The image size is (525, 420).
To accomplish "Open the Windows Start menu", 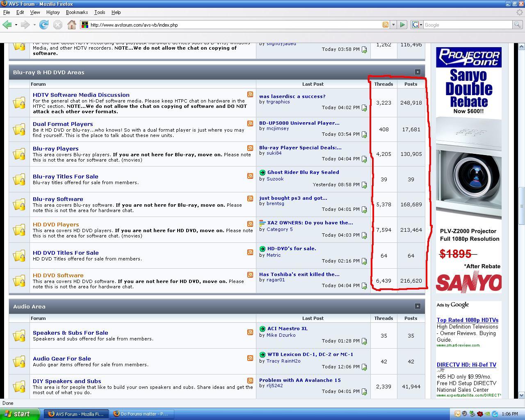I will pyautogui.click(x=20, y=414).
